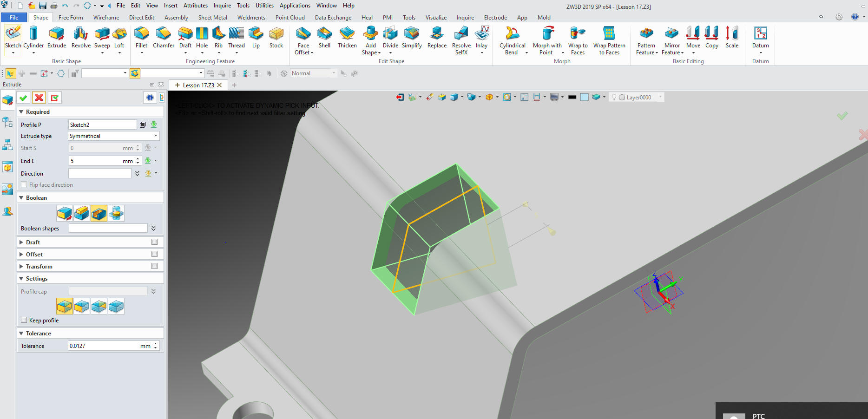Choose the Cylinder basic shape tool

coord(33,37)
